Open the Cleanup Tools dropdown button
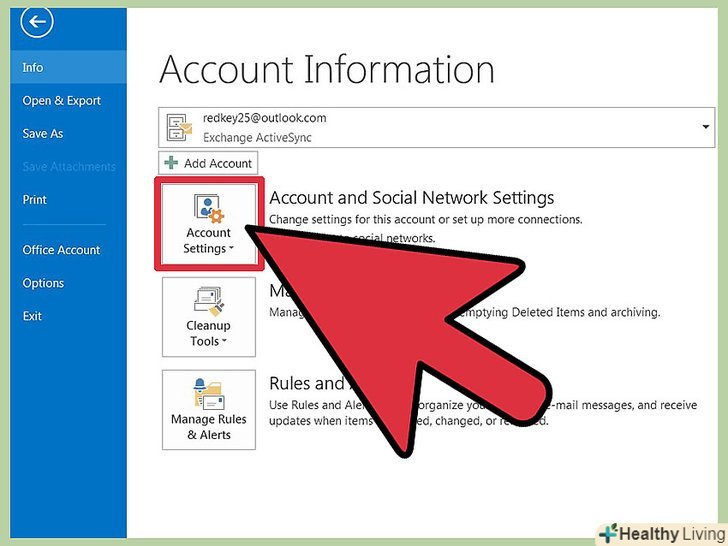This screenshot has width=728, height=546. 209,317
